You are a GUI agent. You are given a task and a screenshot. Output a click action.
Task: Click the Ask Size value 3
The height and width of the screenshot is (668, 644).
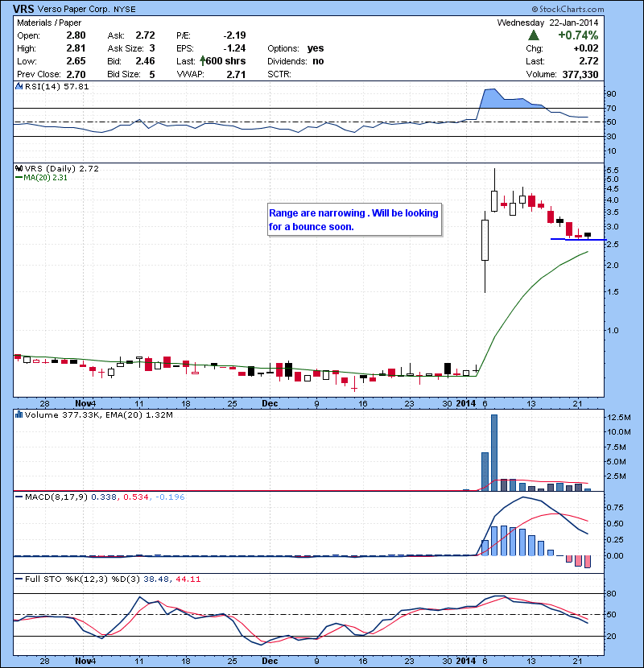tap(152, 48)
